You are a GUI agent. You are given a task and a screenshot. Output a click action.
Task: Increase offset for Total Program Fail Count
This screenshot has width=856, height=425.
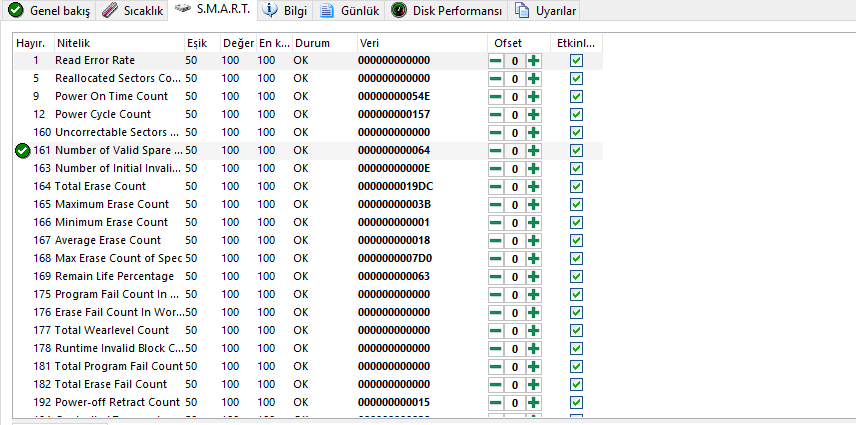point(534,367)
